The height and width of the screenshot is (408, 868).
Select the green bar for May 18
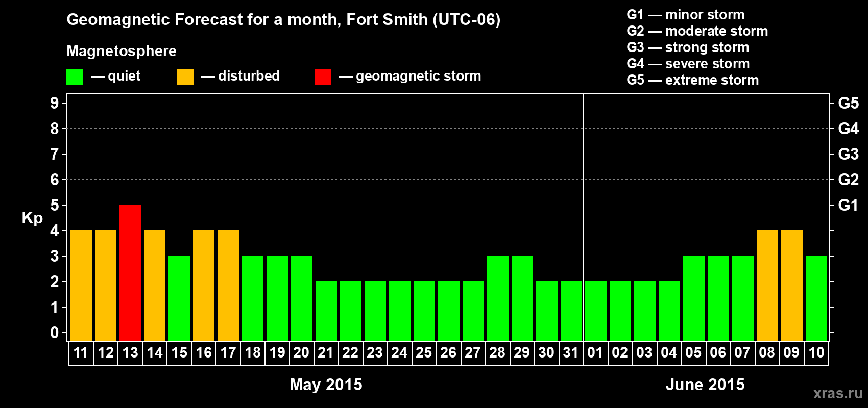pyautogui.click(x=253, y=298)
